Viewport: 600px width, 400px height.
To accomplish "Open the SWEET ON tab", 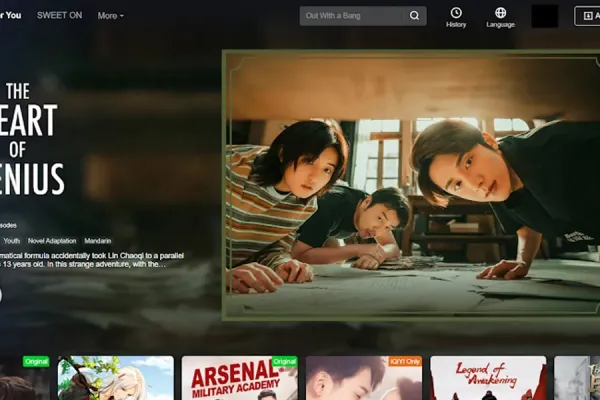I will point(59,15).
